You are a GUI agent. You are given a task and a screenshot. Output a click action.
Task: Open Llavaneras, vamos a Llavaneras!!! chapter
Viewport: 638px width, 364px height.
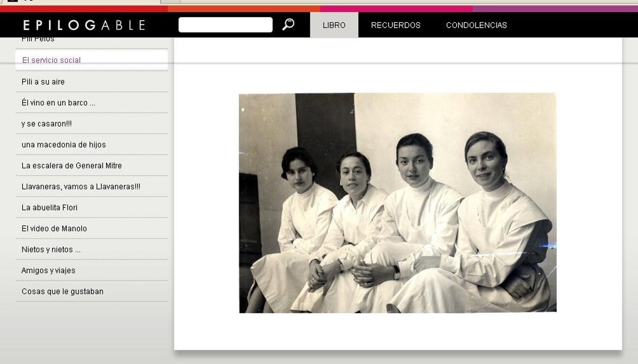(x=81, y=187)
